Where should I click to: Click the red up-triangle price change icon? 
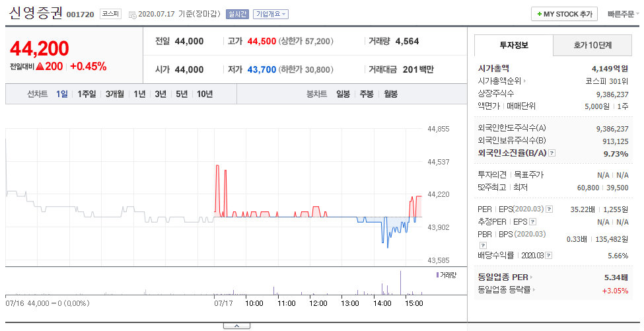[40, 67]
